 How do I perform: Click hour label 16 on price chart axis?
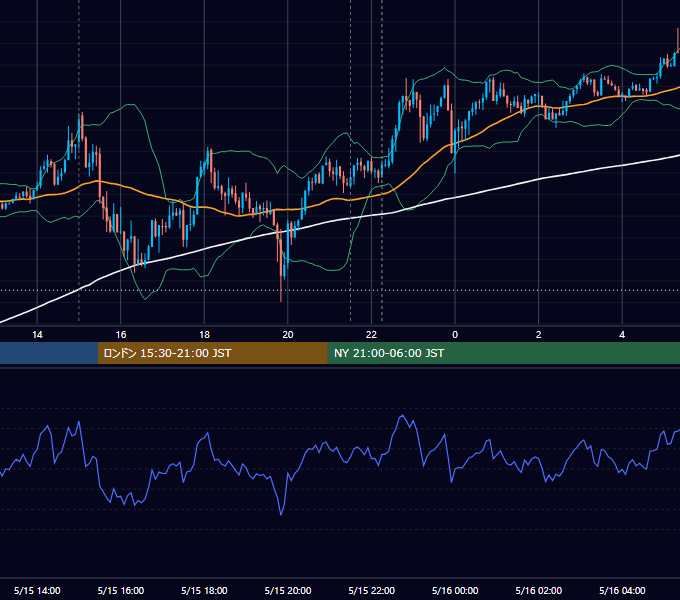pyautogui.click(x=121, y=335)
